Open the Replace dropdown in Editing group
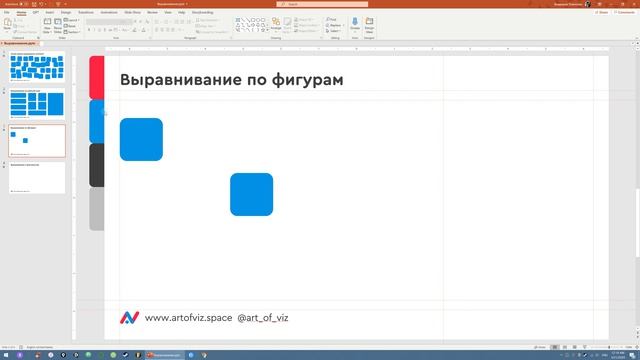The width and height of the screenshot is (640, 360). click(335, 25)
